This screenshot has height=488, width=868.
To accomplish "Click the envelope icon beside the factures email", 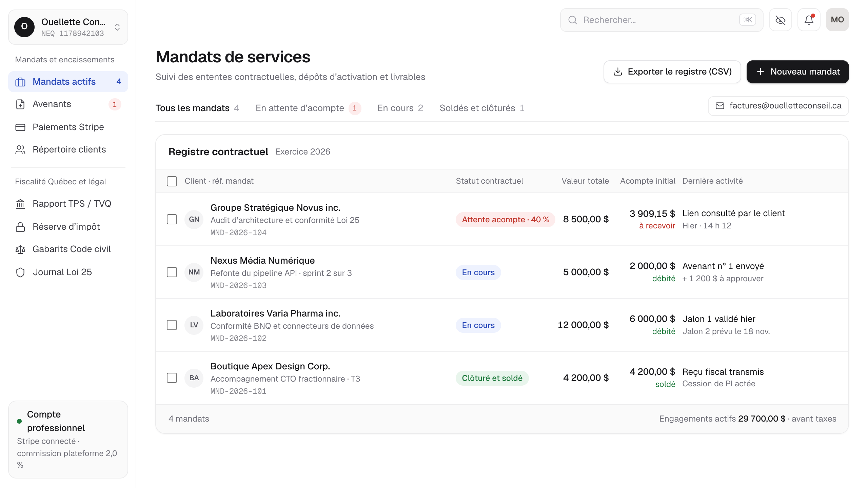I will (719, 106).
